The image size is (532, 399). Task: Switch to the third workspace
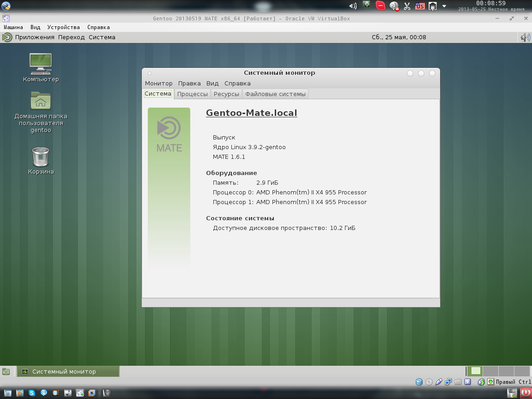[x=506, y=371]
